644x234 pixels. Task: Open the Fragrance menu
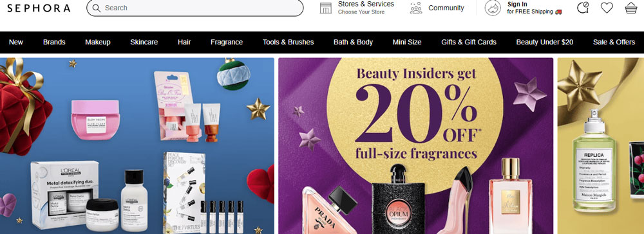click(227, 42)
